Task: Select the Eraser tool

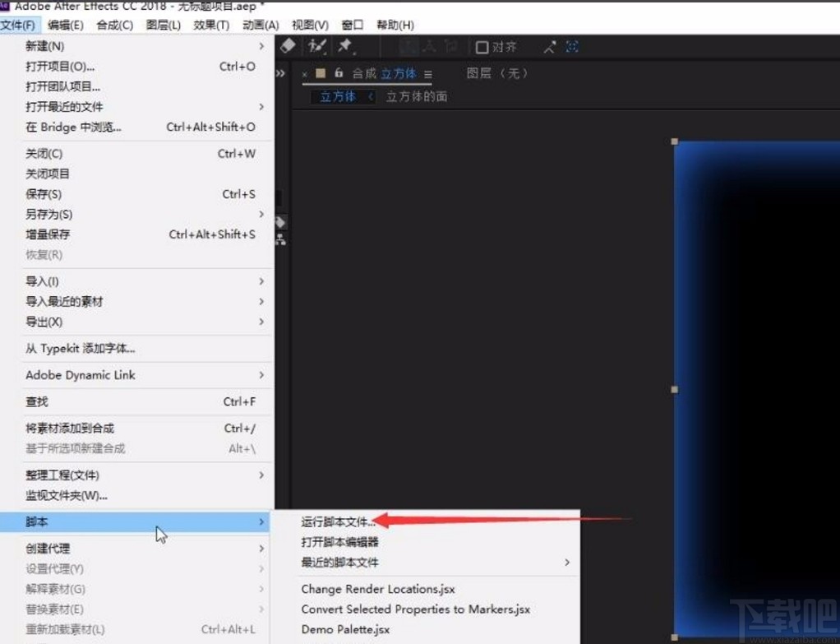Action: [288, 46]
